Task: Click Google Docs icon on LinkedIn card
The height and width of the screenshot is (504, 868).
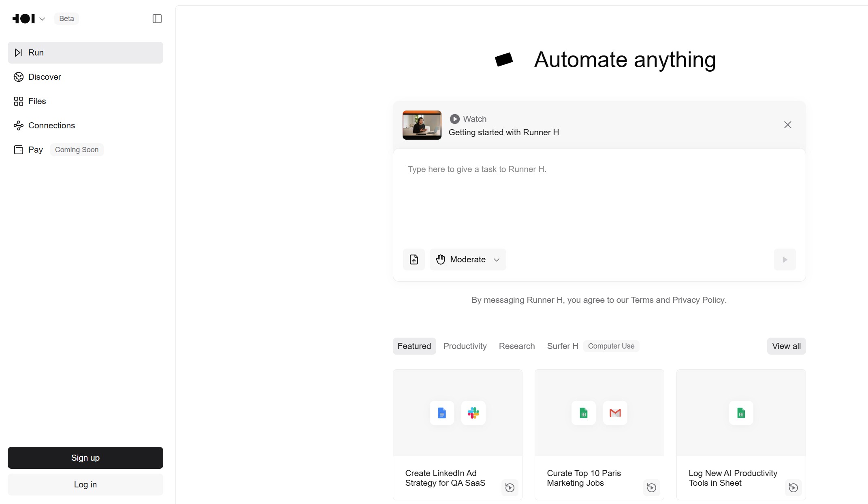Action: [x=442, y=413]
